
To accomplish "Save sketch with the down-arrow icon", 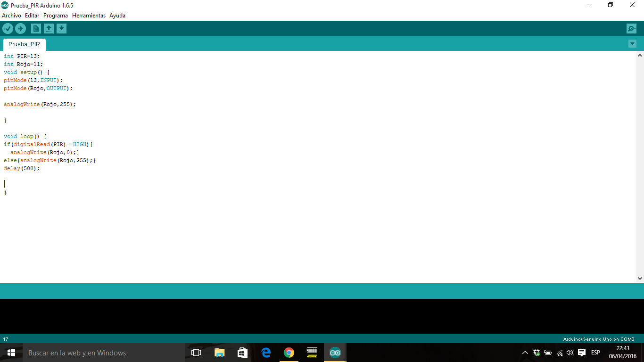I will [61, 29].
